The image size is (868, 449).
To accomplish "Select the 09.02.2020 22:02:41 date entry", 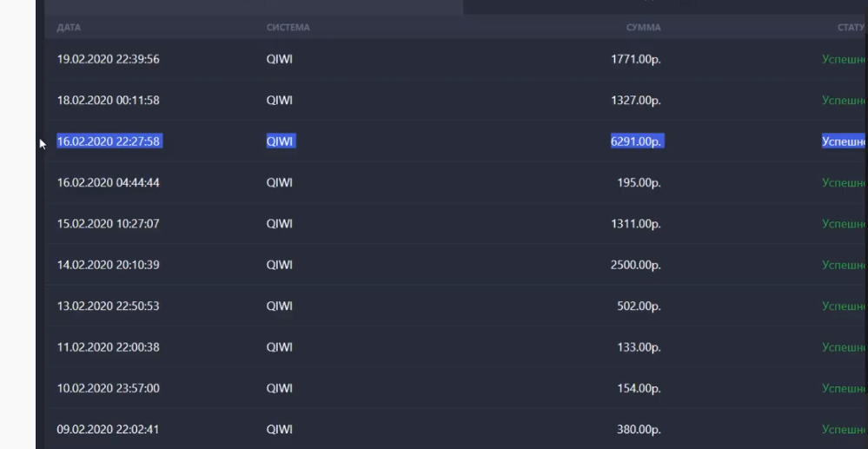I will pos(108,429).
